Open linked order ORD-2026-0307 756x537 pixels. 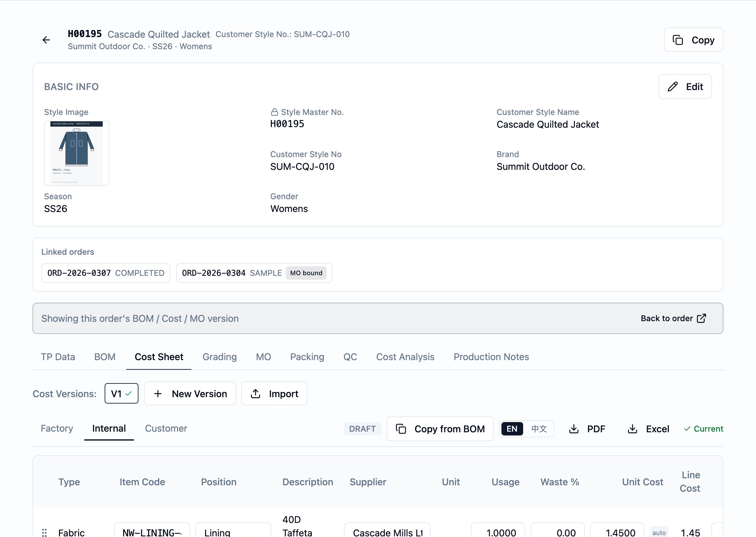coord(106,273)
